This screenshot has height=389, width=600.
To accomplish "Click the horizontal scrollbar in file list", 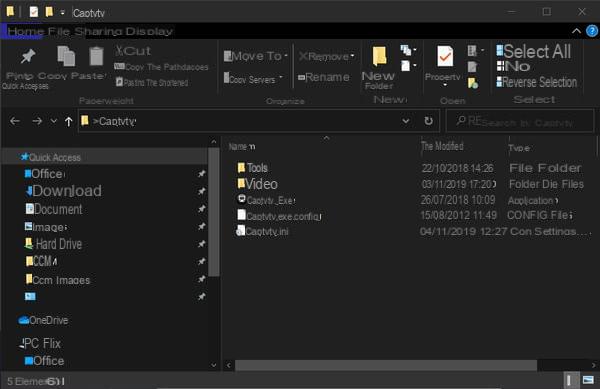I will coord(386,365).
